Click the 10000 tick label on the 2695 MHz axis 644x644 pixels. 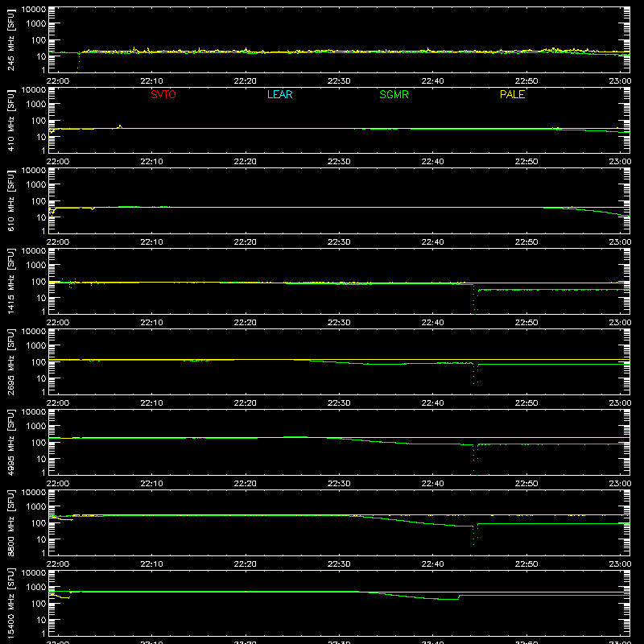click(x=34, y=332)
